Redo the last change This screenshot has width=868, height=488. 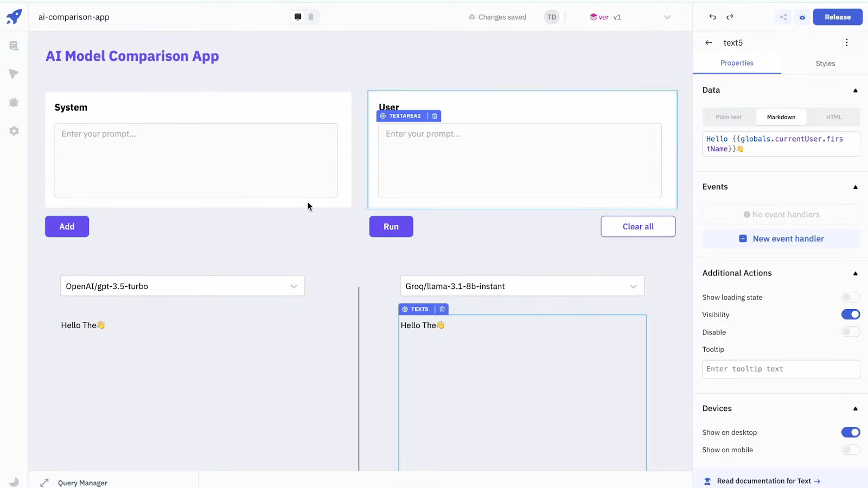(x=730, y=17)
